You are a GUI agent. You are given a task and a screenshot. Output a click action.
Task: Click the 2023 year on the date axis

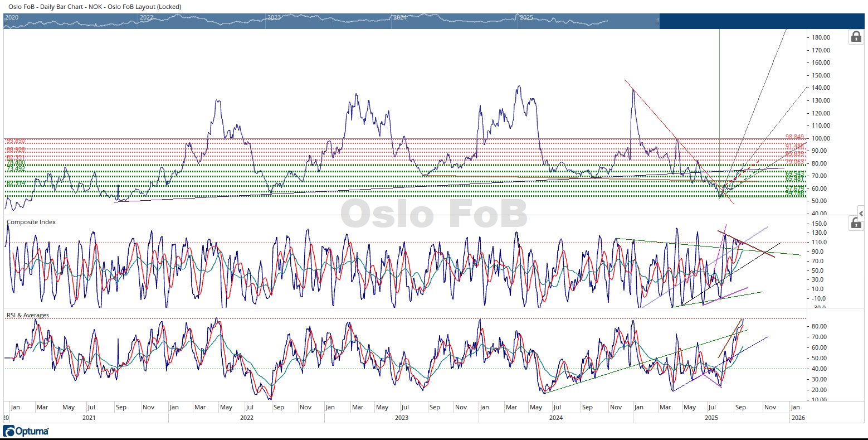coord(401,418)
